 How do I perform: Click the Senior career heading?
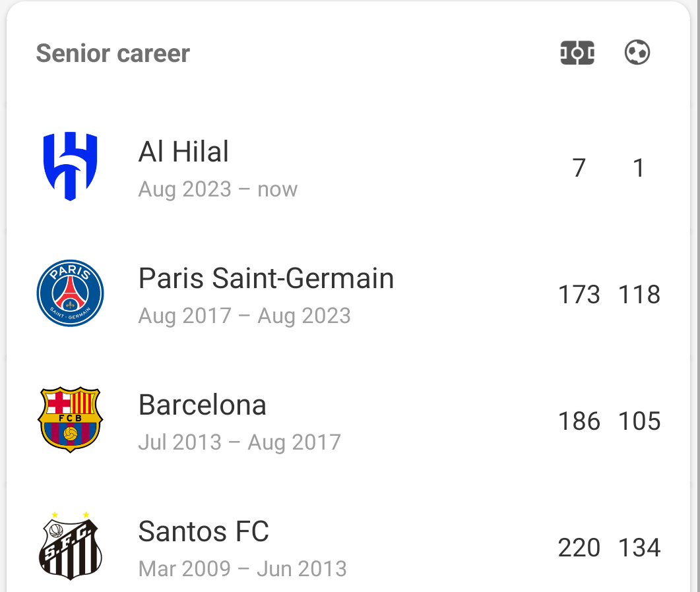[113, 53]
